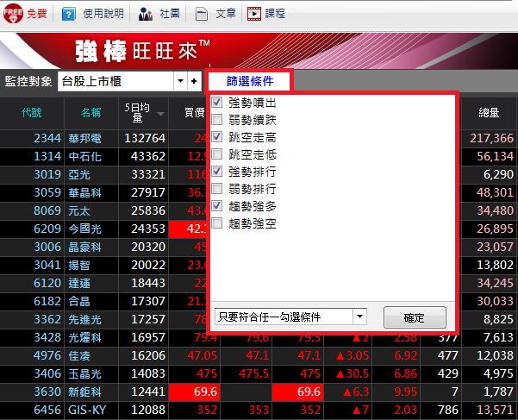The width and height of the screenshot is (518, 420).
Task: Check the 跳空走低 checkbox
Action: pos(216,154)
